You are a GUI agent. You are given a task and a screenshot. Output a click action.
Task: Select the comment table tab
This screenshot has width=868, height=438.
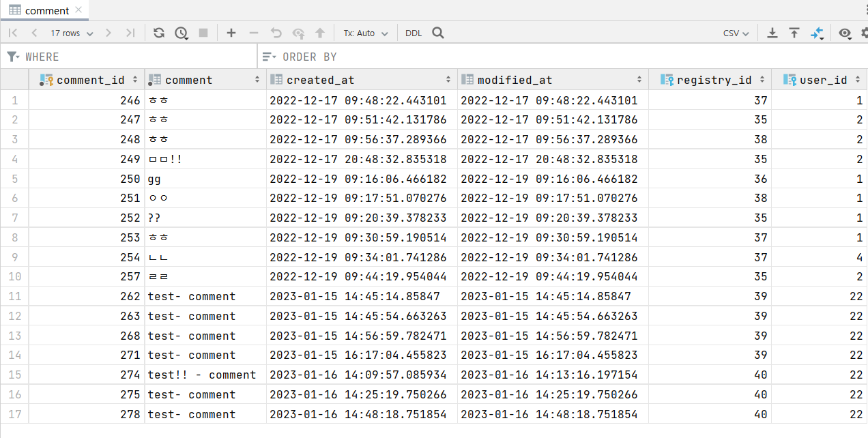(46, 10)
